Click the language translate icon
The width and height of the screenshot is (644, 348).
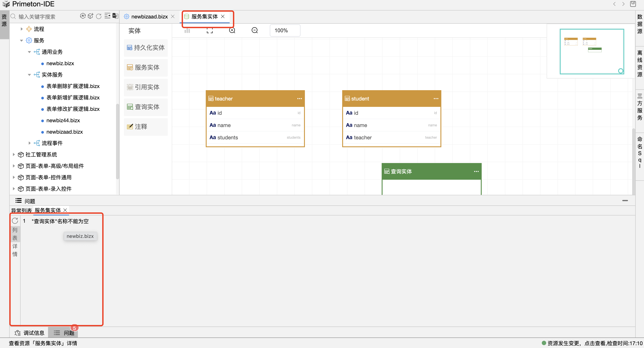click(115, 16)
